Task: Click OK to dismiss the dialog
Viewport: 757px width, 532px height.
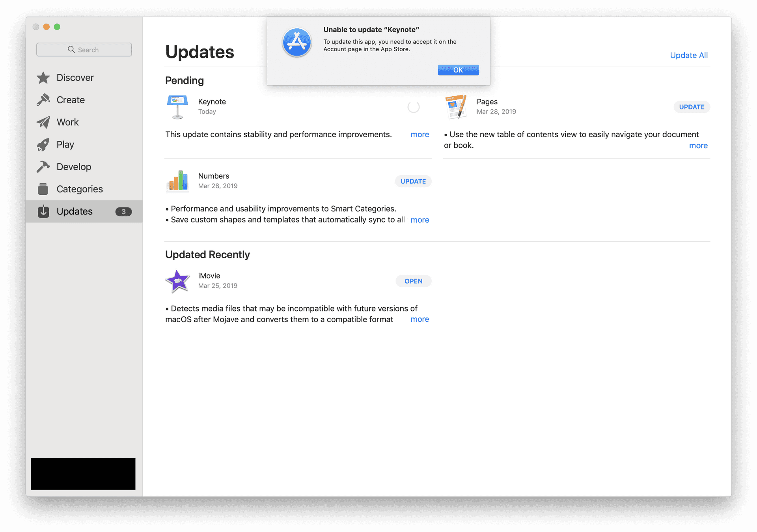Action: pyautogui.click(x=458, y=70)
